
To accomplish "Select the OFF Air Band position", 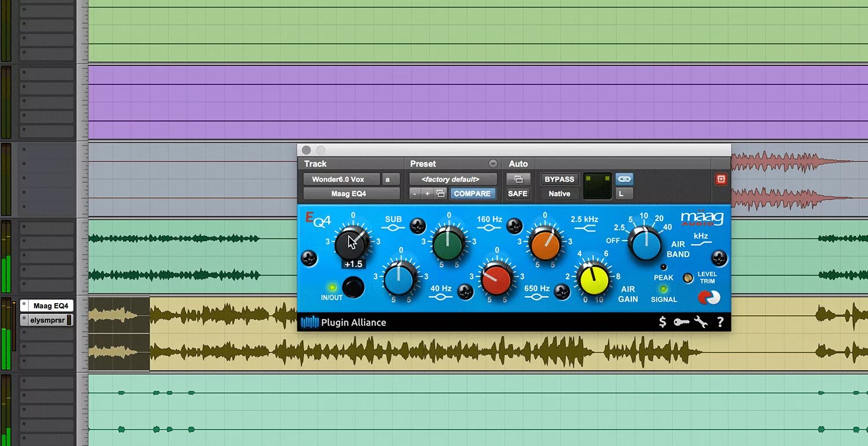I will click(x=613, y=241).
